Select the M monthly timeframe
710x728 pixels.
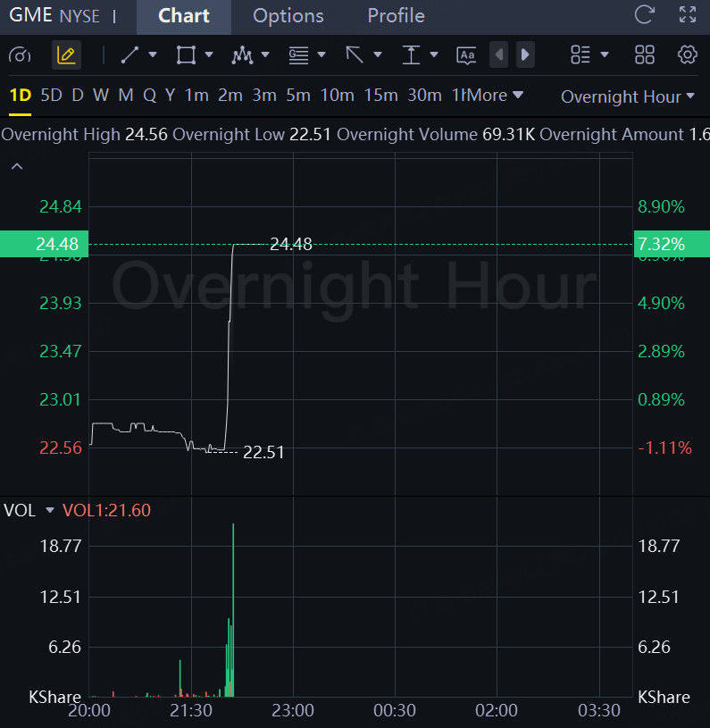126,96
